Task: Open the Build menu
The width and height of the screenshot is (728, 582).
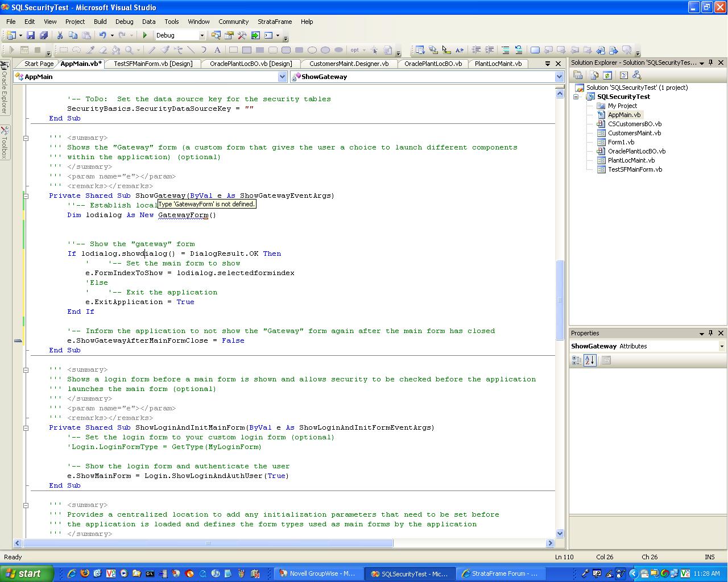Action: pyautogui.click(x=100, y=22)
